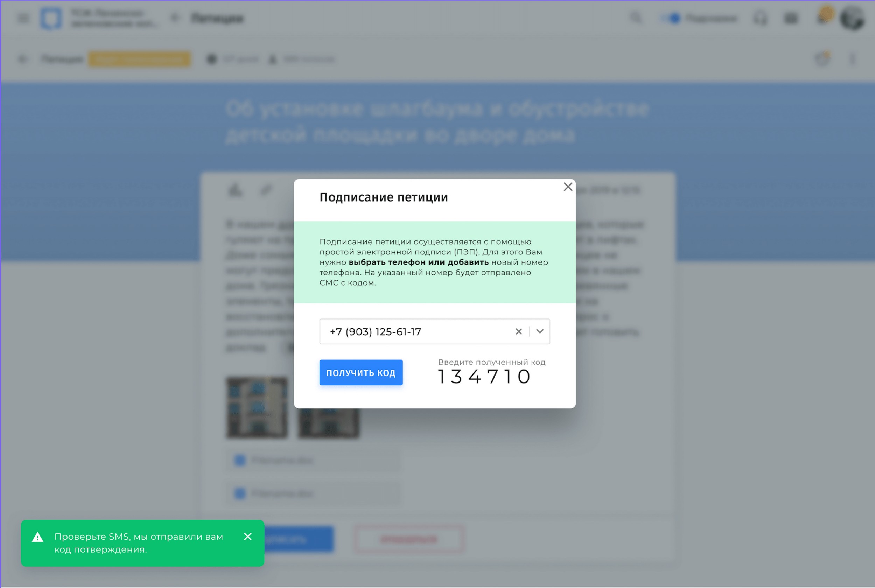Click the search magnifier icon in header

[x=636, y=17]
